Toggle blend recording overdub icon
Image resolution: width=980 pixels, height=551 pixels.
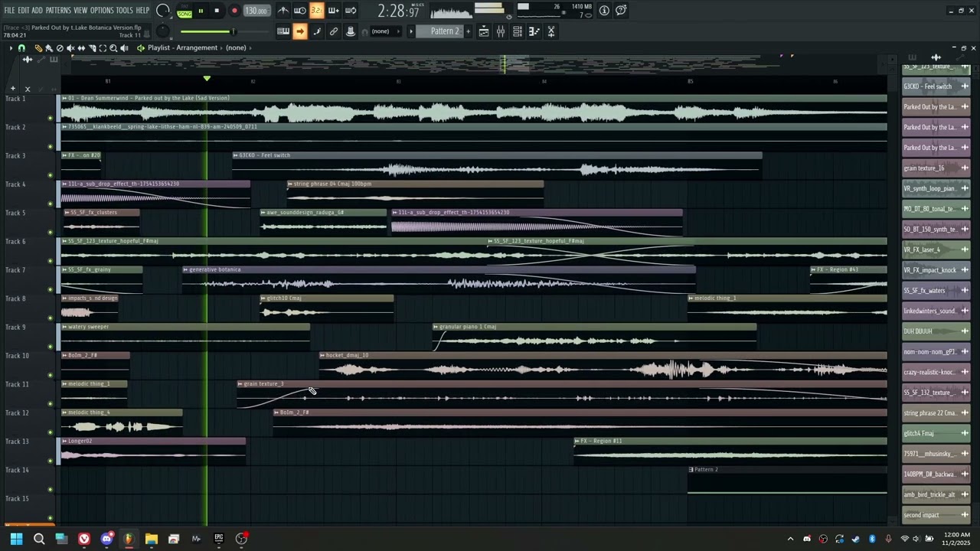333,11
